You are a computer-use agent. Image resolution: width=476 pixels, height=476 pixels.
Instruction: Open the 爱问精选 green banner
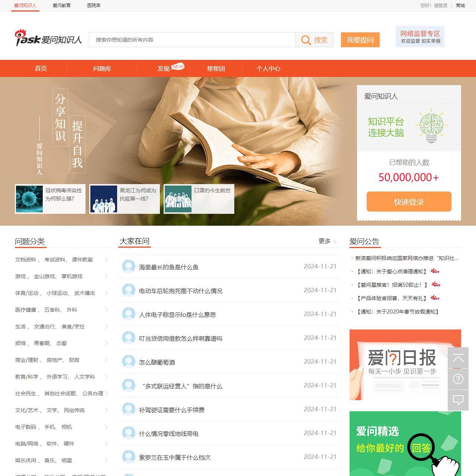[405, 444]
